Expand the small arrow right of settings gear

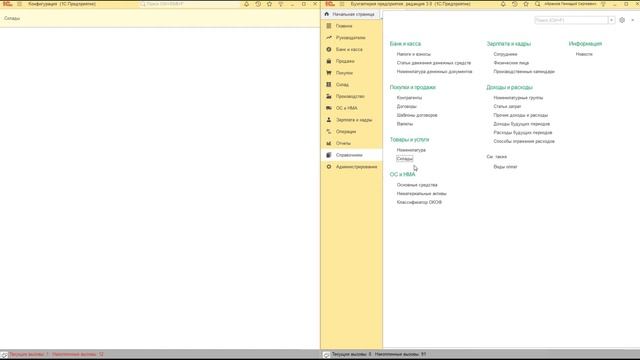633,20
